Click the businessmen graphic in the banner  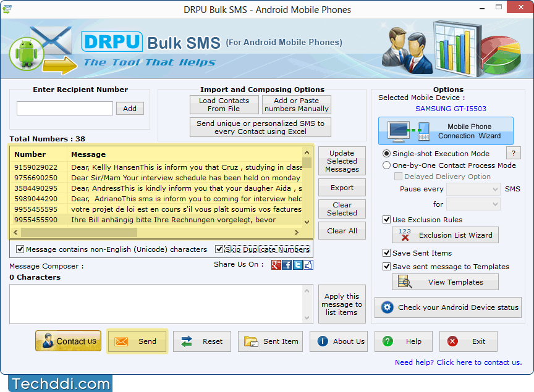pos(407,51)
